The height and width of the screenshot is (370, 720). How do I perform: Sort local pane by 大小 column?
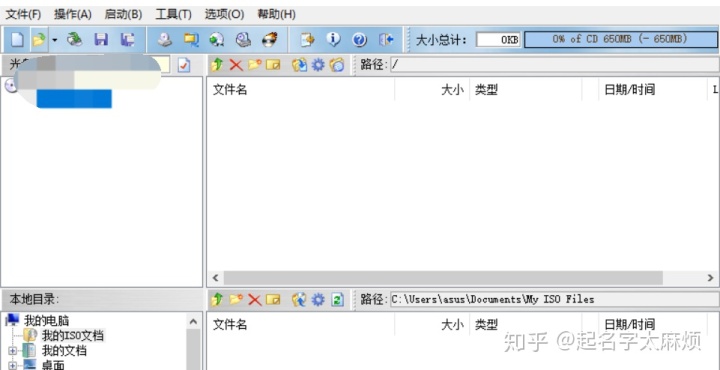432,325
